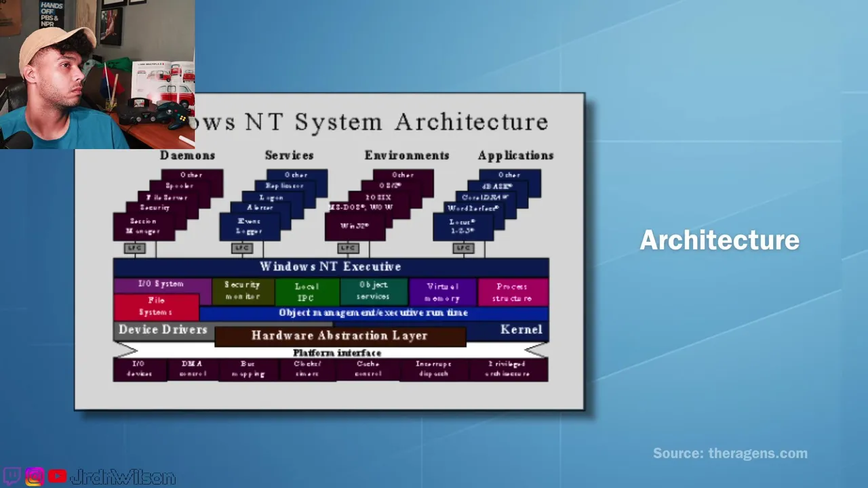
Task: Click the YouTube logo icon
Action: (x=58, y=476)
